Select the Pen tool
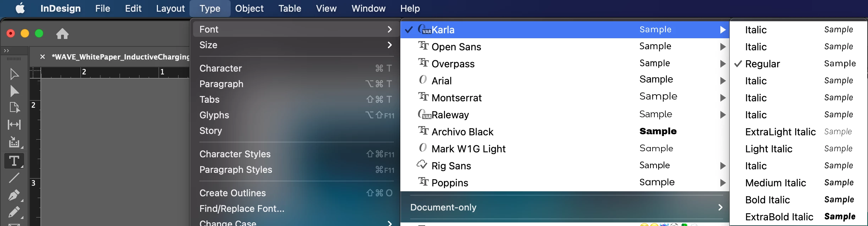The width and height of the screenshot is (868, 226). pyautogui.click(x=14, y=195)
